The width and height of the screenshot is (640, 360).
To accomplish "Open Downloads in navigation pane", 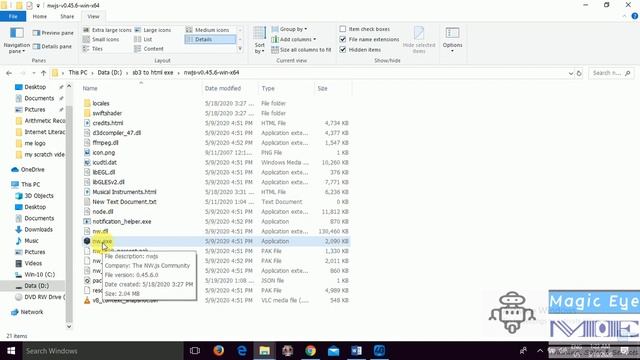I will (38, 229).
